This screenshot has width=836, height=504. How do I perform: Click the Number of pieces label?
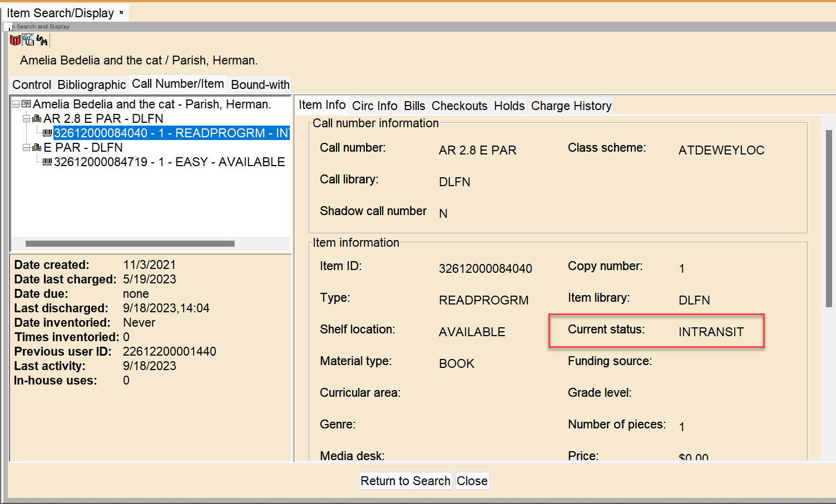[x=617, y=425]
